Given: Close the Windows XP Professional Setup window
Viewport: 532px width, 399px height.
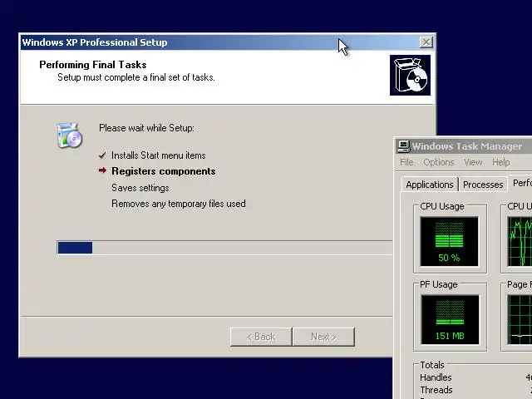Looking at the screenshot, I should [426, 42].
